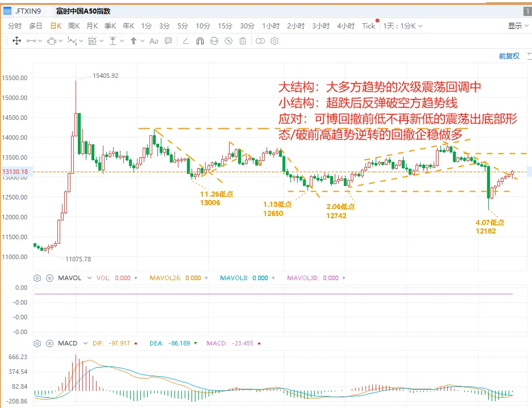Click the 13130.18 price label
This screenshot has height=408, width=532.
point(15,172)
